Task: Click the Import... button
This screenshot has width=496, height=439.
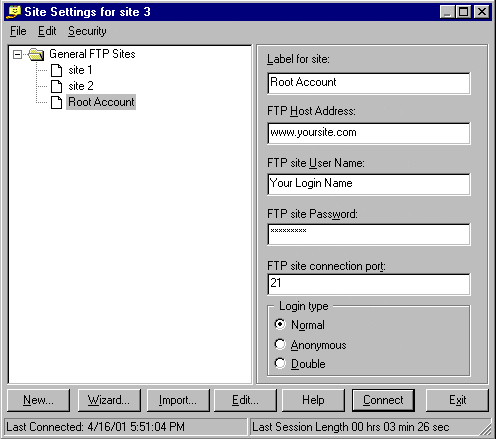Action: [178, 400]
